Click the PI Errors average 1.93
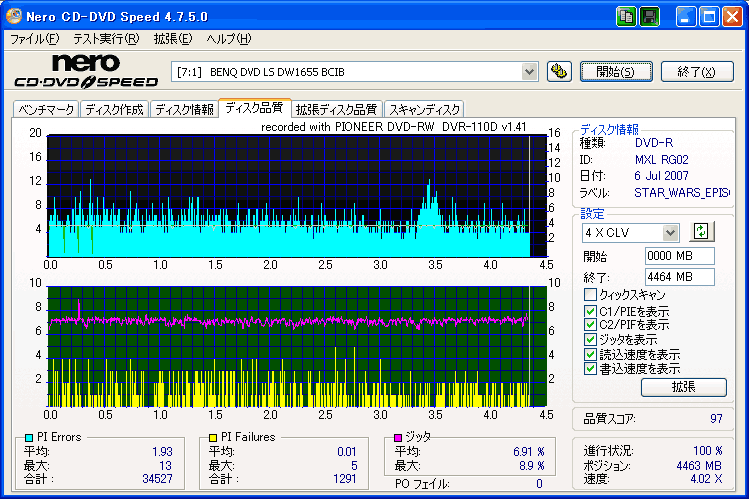This screenshot has width=749, height=499. (162, 452)
